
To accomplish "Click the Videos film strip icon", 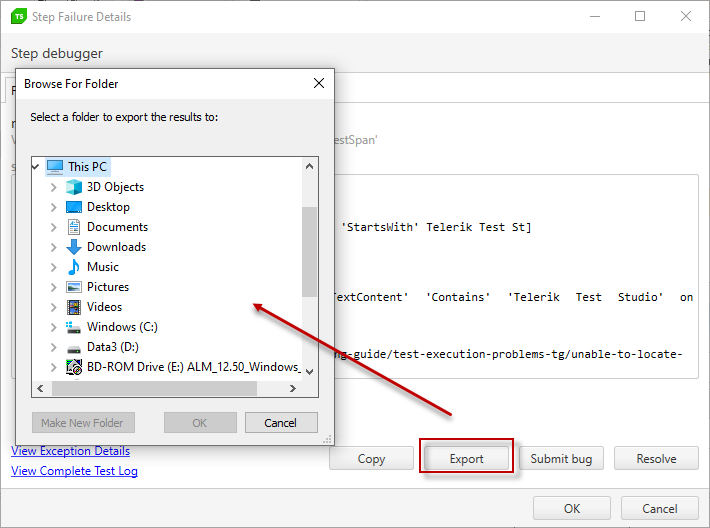I will point(74,307).
